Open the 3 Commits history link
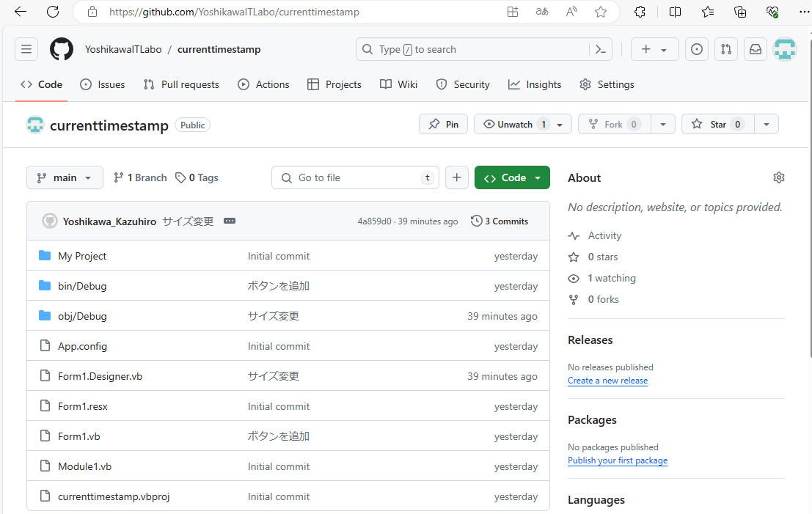 click(x=500, y=221)
